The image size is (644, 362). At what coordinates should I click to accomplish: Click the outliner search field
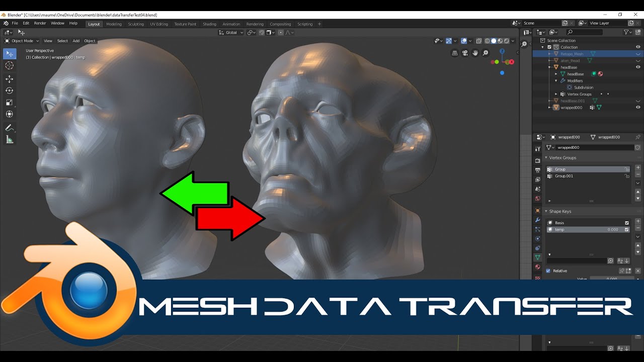click(x=584, y=32)
